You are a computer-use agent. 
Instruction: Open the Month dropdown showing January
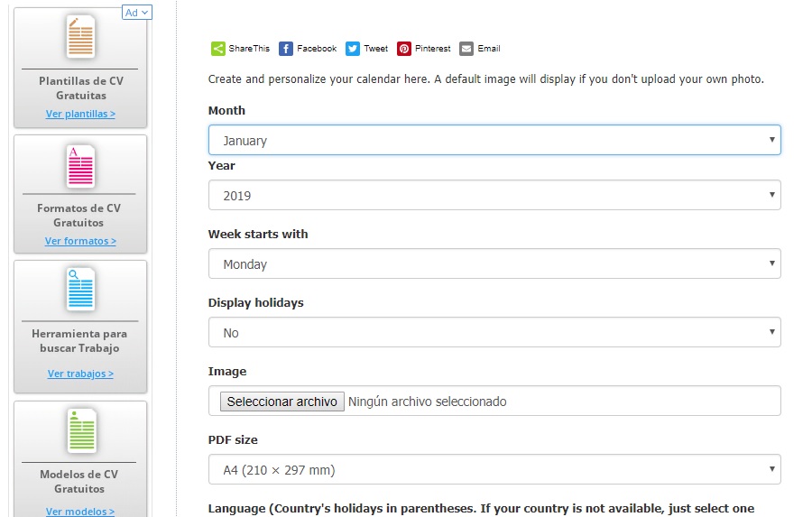[494, 141]
